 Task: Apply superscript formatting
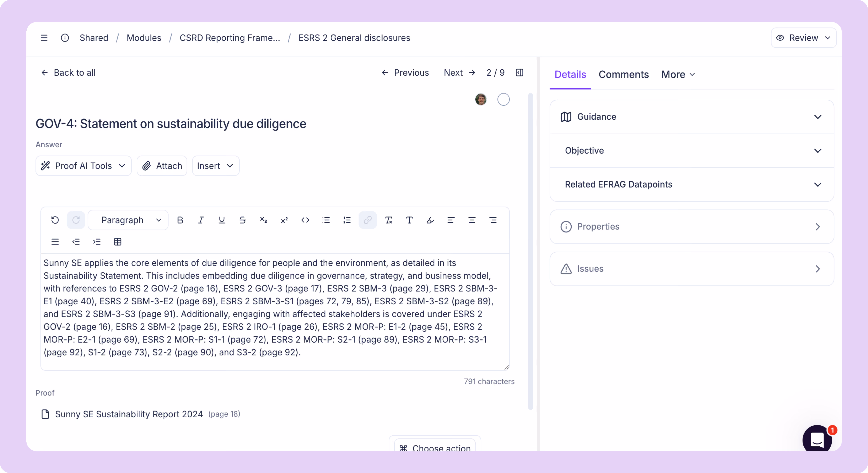(x=284, y=220)
